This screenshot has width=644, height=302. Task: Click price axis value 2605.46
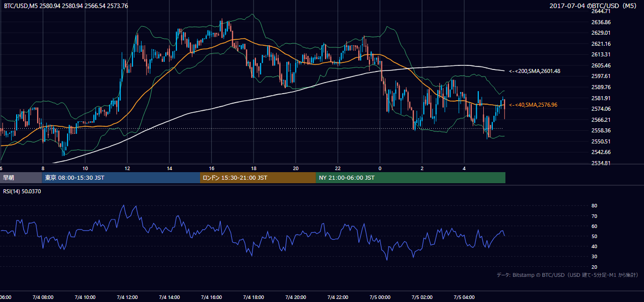pos(601,65)
